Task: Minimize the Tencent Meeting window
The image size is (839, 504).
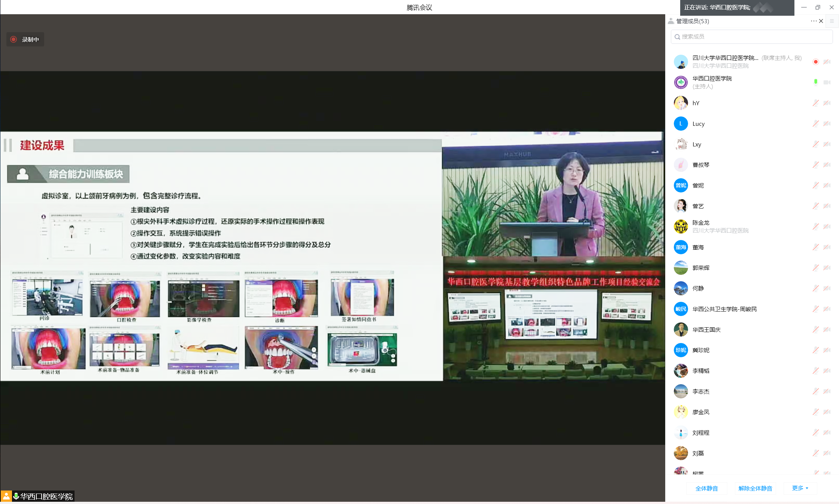Action: coord(804,7)
